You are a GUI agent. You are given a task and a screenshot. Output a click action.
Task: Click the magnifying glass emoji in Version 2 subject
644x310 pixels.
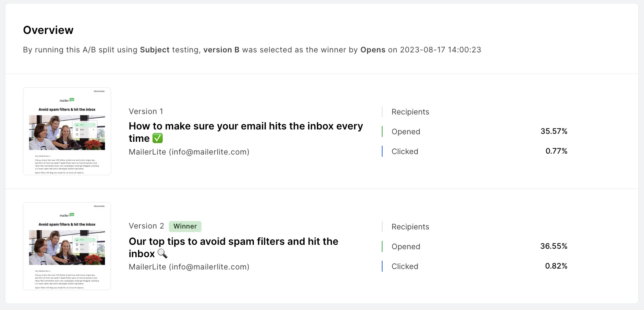coord(162,254)
